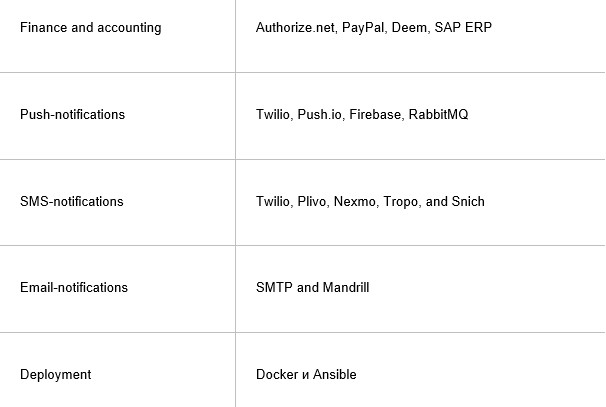Image resolution: width=606 pixels, height=407 pixels.
Task: Click the word Firebase
Action: pos(375,115)
